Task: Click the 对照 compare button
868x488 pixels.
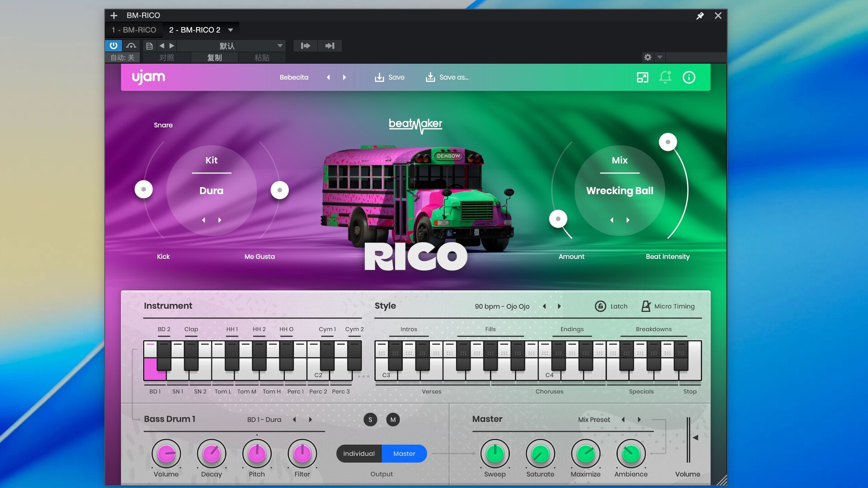Action: [x=166, y=57]
